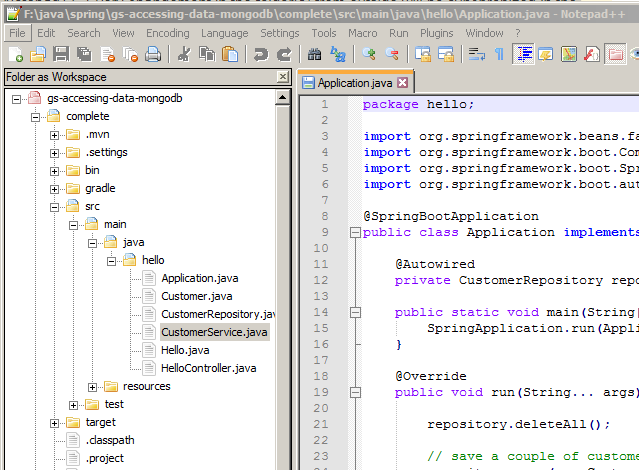Click workspace panel scroll up arrow
Image resolution: width=639 pixels, height=470 pixels.
pos(282,97)
